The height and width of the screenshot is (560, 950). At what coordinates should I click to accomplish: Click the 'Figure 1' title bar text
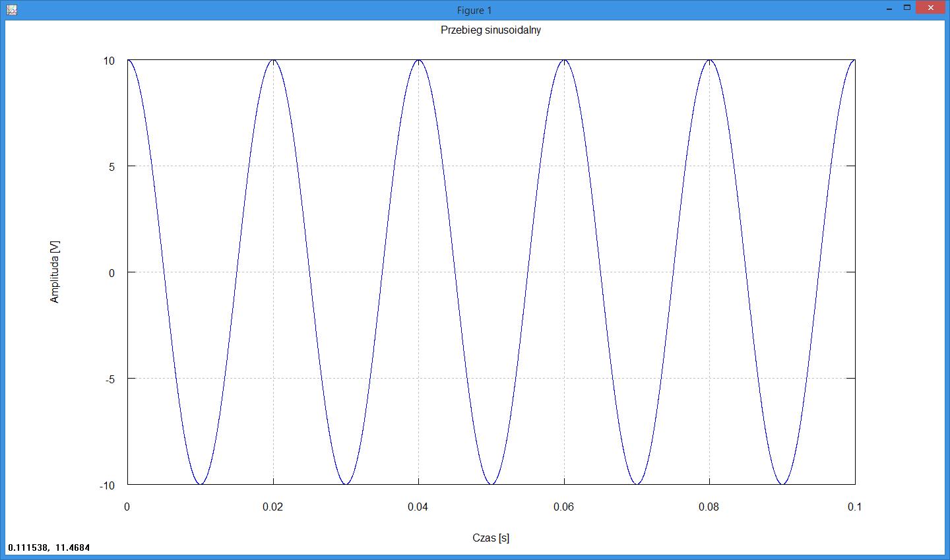tap(474, 10)
